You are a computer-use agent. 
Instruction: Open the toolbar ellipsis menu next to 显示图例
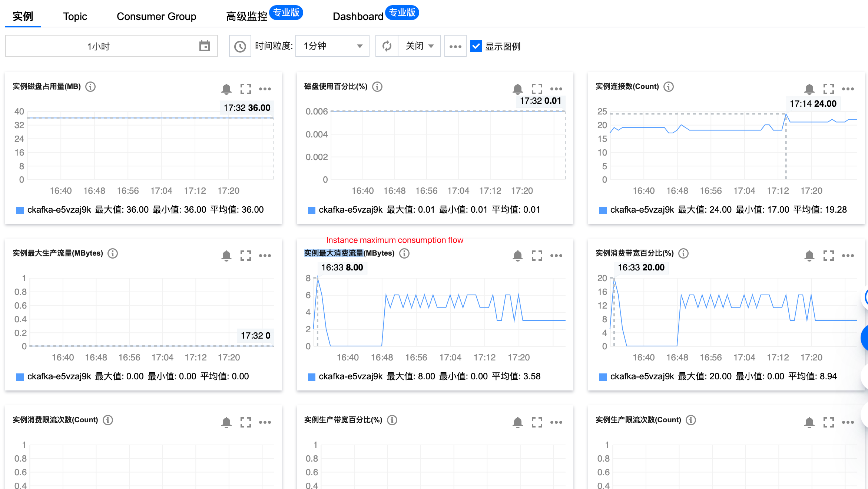pyautogui.click(x=455, y=46)
